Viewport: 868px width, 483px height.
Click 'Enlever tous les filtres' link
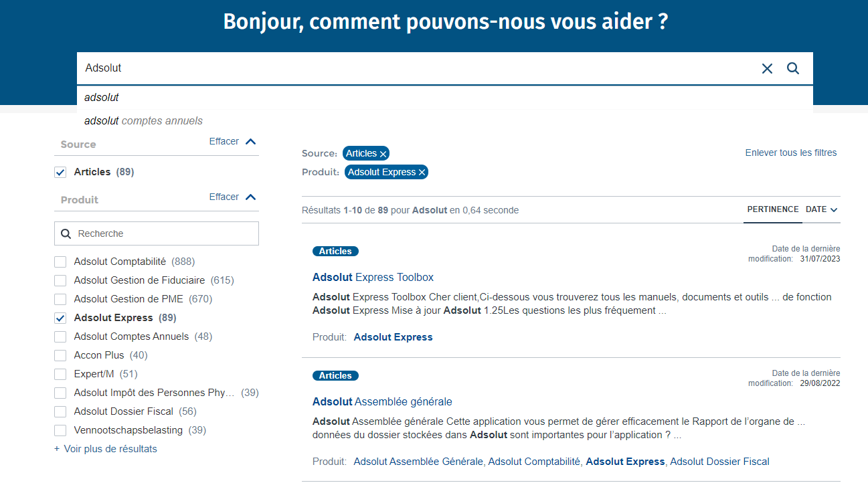pyautogui.click(x=791, y=153)
